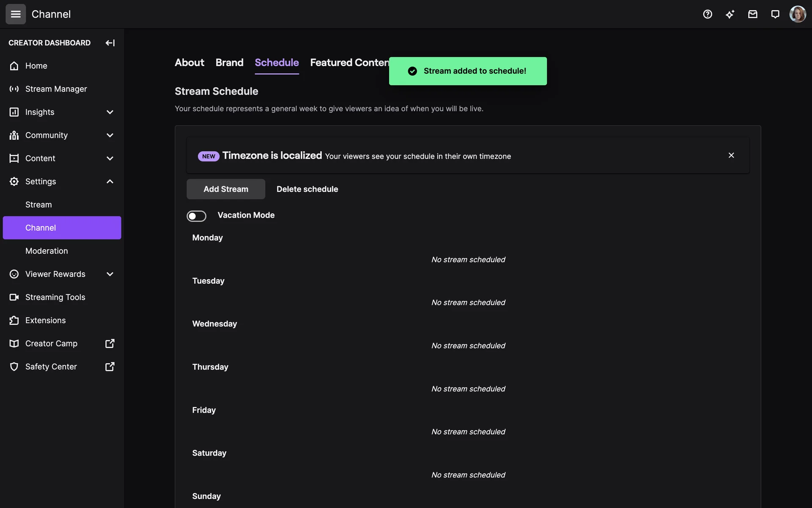The height and width of the screenshot is (508, 812).
Task: Open Safety Center external link icon
Action: click(110, 367)
